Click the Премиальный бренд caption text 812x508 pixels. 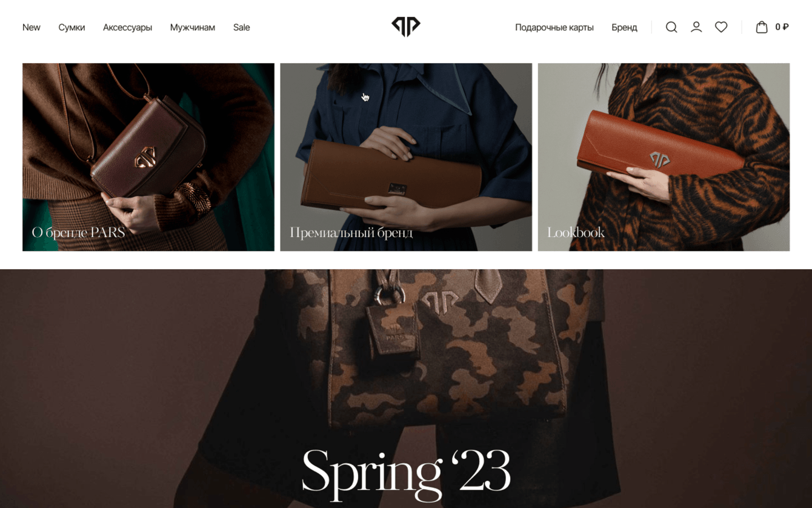(351, 233)
